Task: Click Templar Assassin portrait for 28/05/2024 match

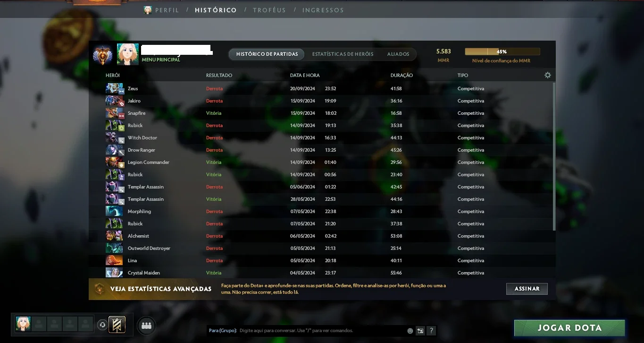Action: pyautogui.click(x=114, y=199)
